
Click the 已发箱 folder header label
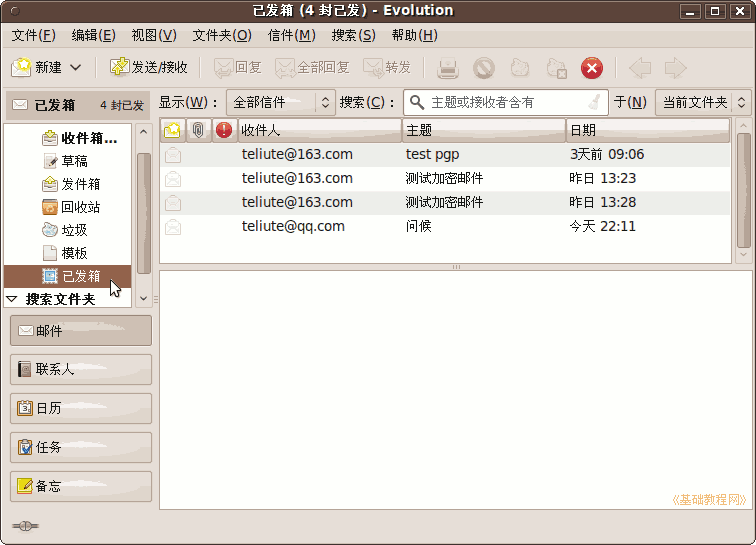click(54, 105)
